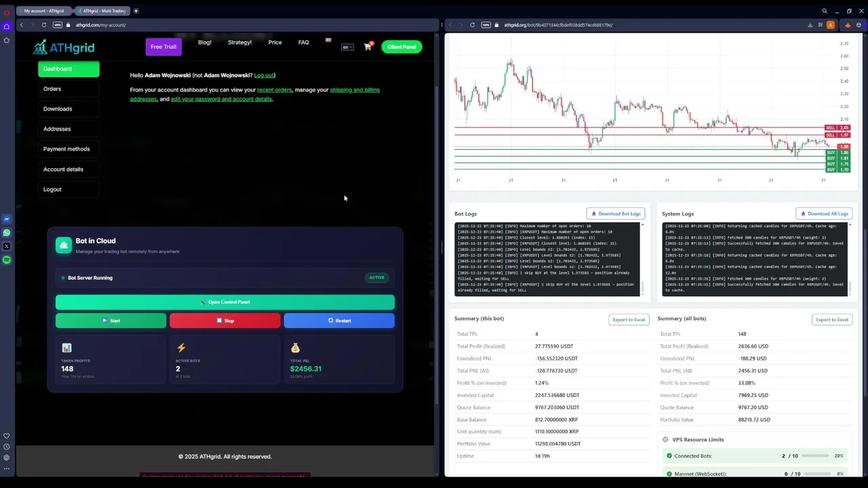Select Dashboard in account menu

pyautogui.click(x=68, y=68)
